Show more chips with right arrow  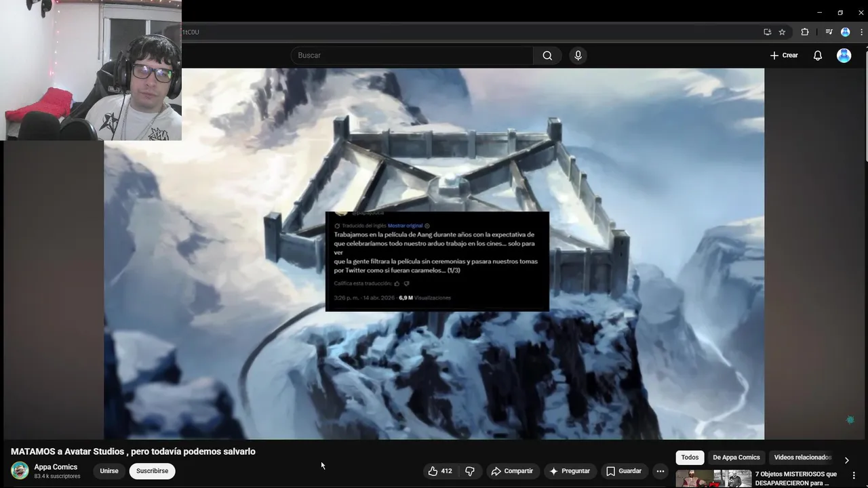[846, 460]
